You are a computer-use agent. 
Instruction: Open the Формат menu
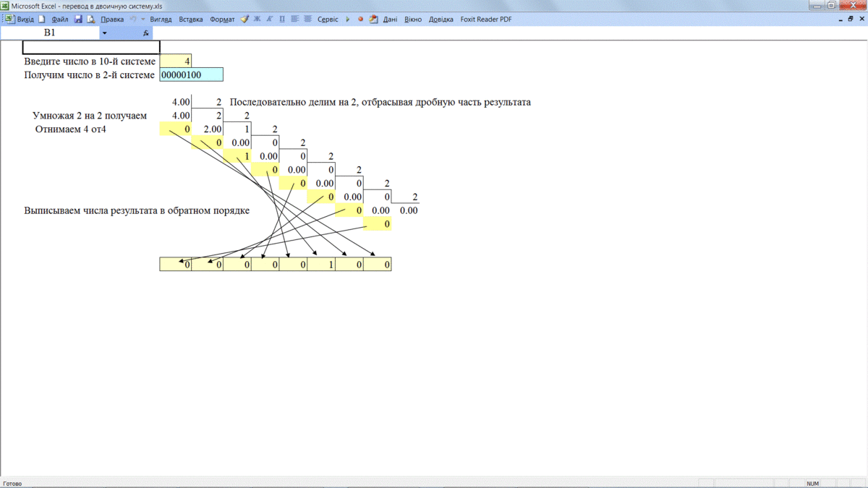tap(222, 20)
